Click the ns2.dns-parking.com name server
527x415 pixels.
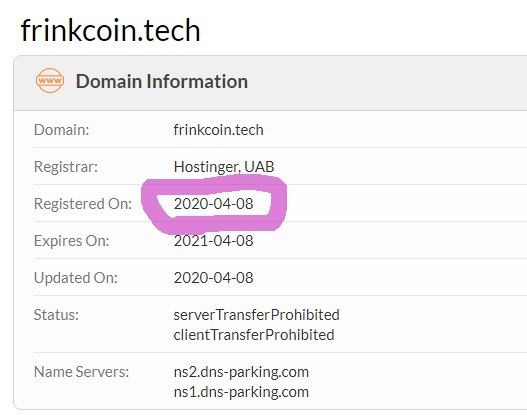pos(241,372)
